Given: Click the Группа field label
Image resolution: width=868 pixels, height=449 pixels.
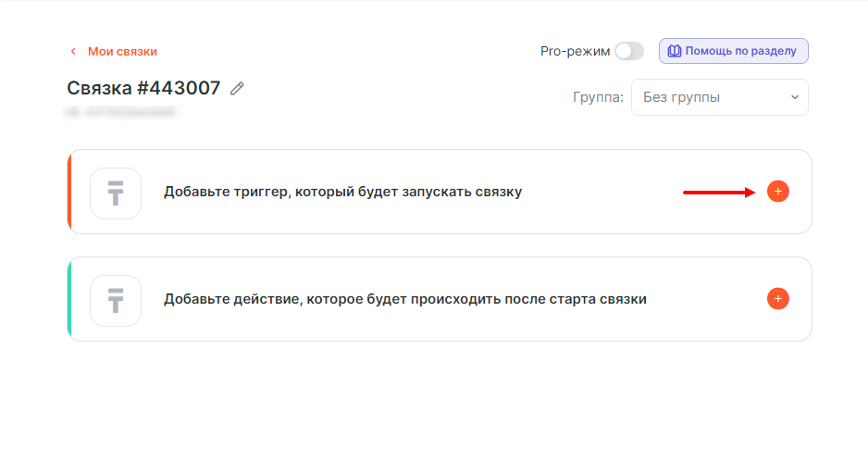Looking at the screenshot, I should click(x=598, y=97).
